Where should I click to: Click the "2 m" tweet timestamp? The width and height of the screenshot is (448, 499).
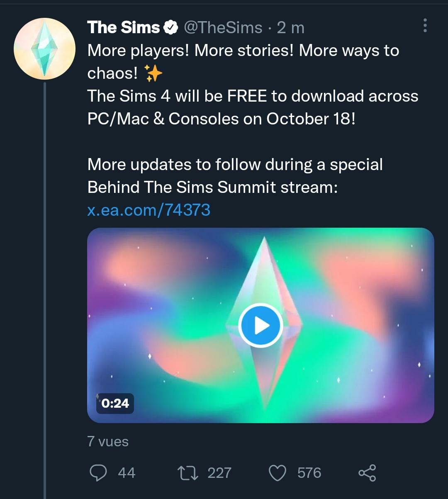pyautogui.click(x=290, y=28)
